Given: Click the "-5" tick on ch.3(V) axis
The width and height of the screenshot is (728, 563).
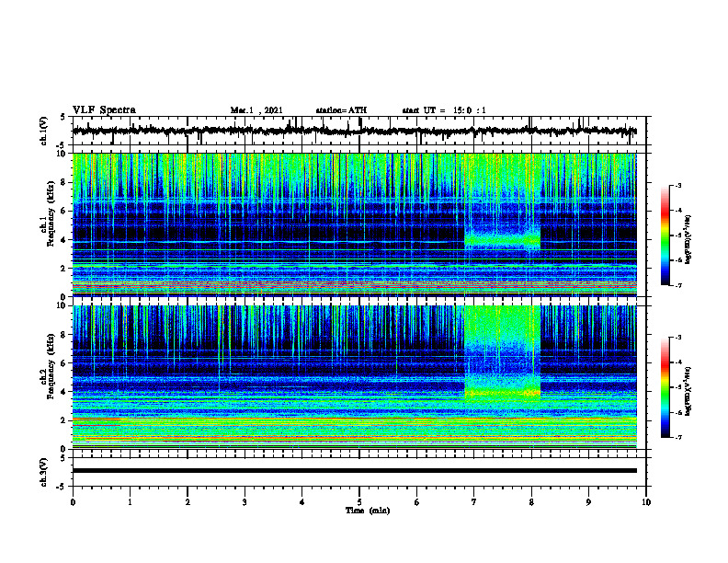Looking at the screenshot, I should coord(62,486).
